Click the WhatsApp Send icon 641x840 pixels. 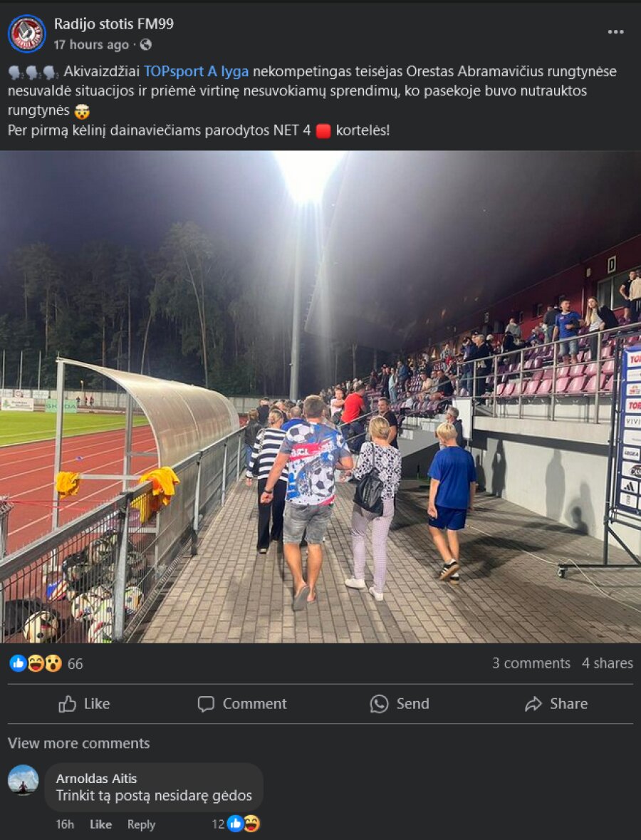(379, 704)
